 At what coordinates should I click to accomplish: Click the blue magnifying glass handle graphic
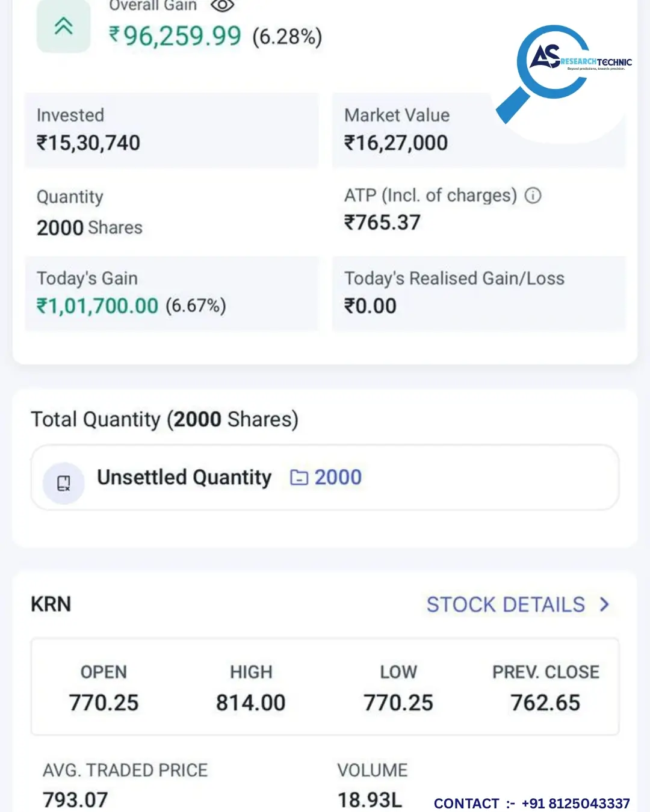point(512,106)
